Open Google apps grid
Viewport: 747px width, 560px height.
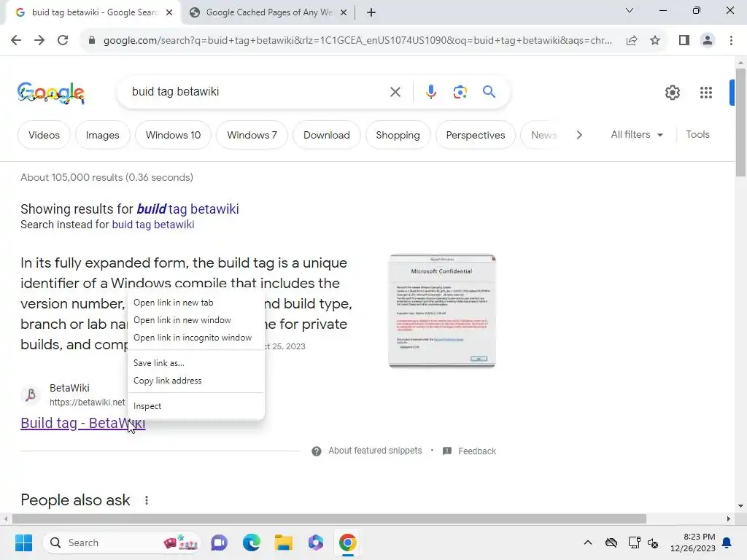(706, 93)
